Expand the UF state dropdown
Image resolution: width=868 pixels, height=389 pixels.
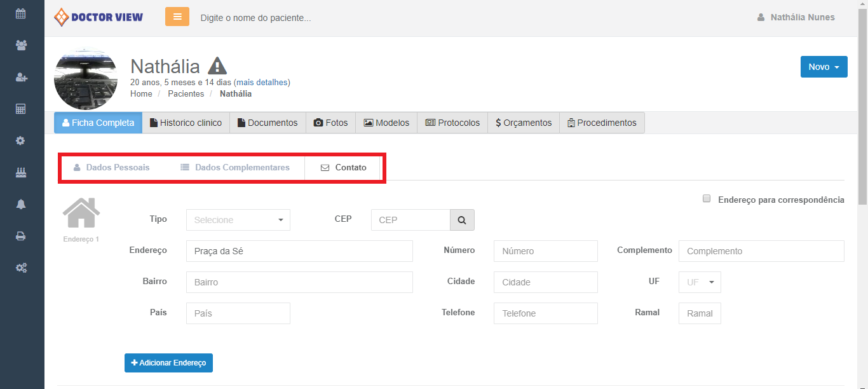[x=700, y=282]
